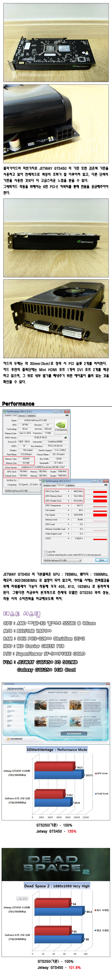Click the Memory Size 512 MB field

[26, 463]
